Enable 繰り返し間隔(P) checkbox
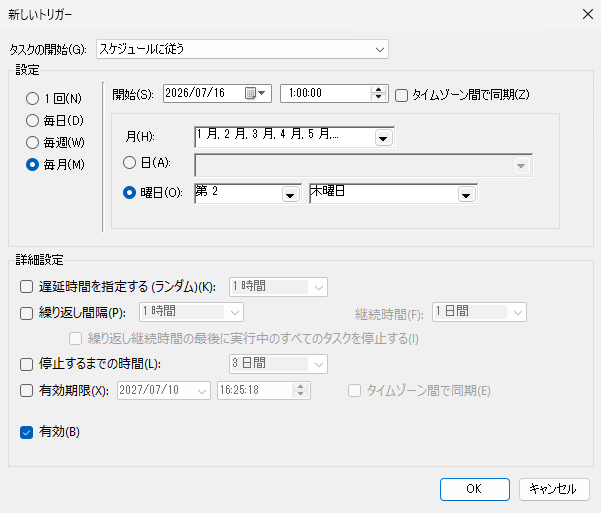This screenshot has width=601, height=513. [26, 313]
